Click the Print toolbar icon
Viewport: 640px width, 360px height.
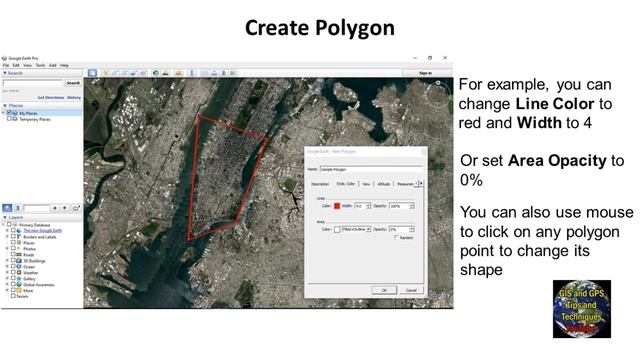(214, 73)
